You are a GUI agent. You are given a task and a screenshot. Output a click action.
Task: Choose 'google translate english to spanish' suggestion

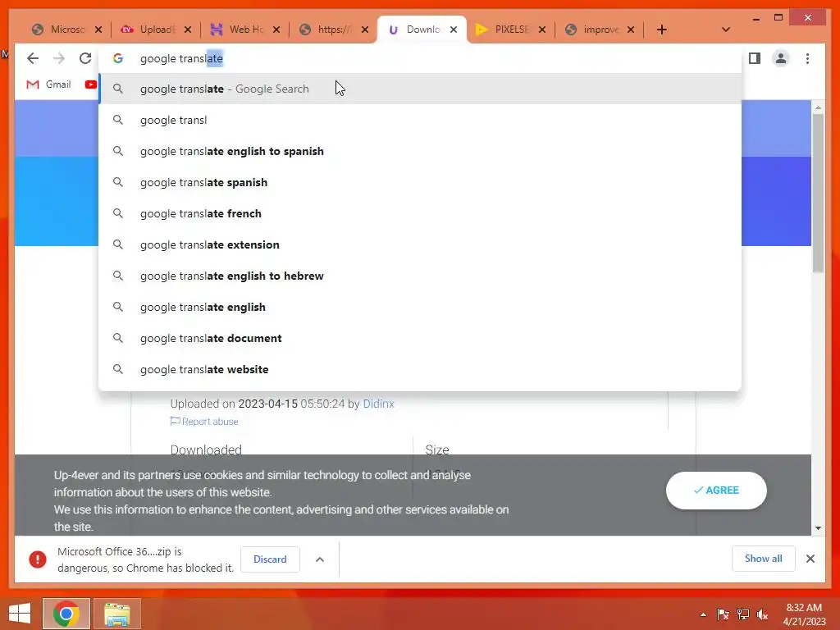(420, 151)
